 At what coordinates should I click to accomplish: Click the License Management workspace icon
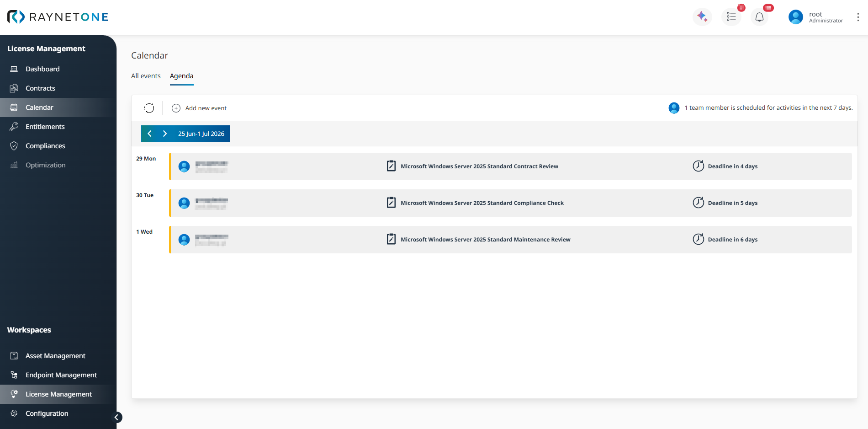pyautogui.click(x=14, y=394)
